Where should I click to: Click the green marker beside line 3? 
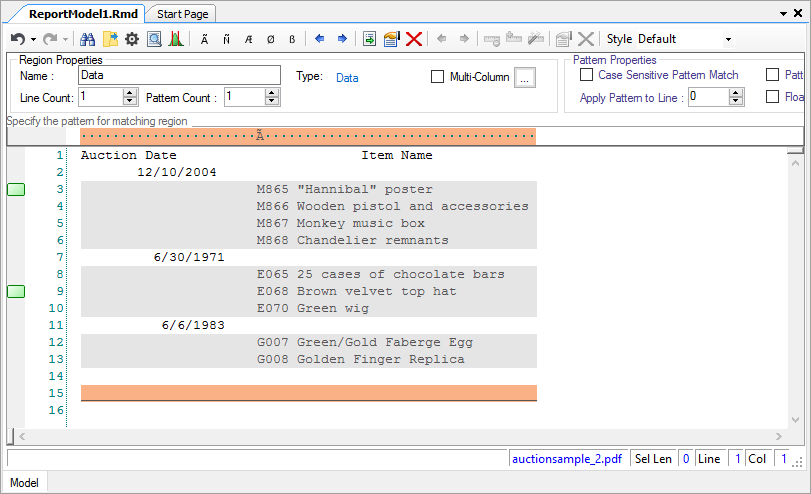coord(16,190)
